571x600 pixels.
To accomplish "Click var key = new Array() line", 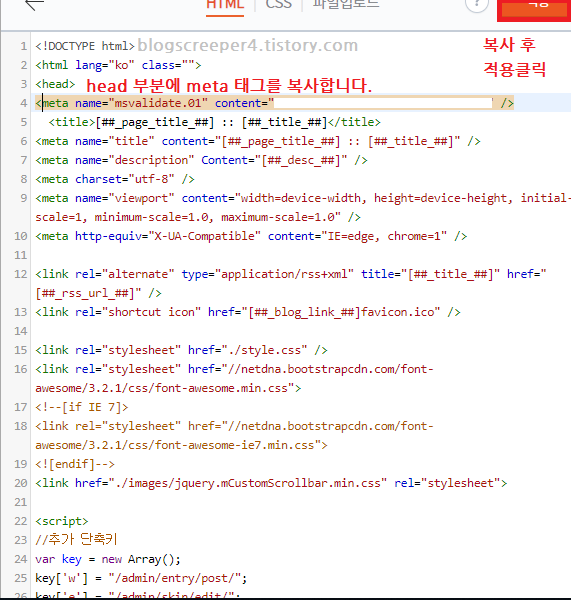I will [108, 559].
